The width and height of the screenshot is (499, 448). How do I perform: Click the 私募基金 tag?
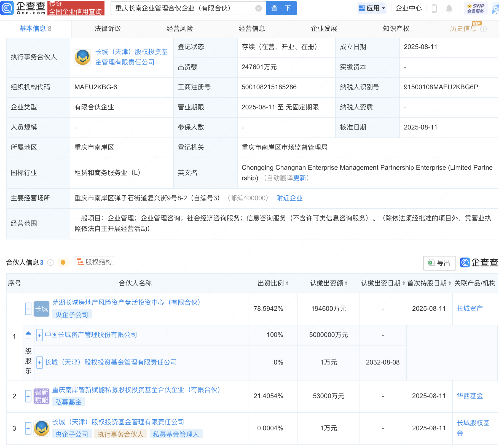click(68, 402)
